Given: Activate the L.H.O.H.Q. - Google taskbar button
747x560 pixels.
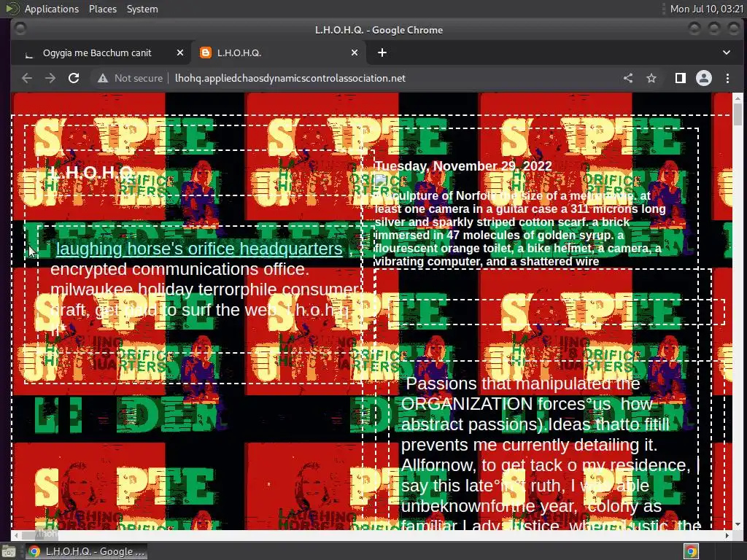Looking at the screenshot, I should [x=86, y=551].
